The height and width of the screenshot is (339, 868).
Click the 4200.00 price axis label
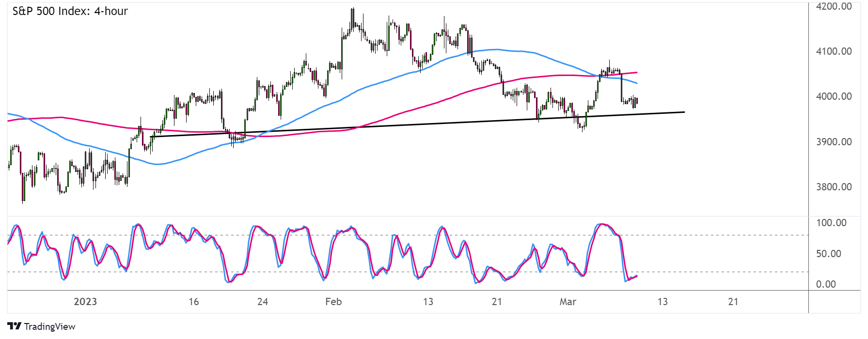834,6
